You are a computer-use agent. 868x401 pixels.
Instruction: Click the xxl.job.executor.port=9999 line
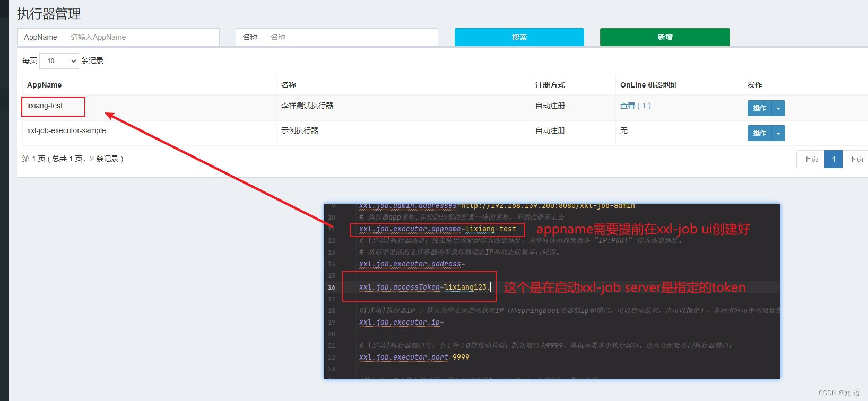click(x=414, y=358)
